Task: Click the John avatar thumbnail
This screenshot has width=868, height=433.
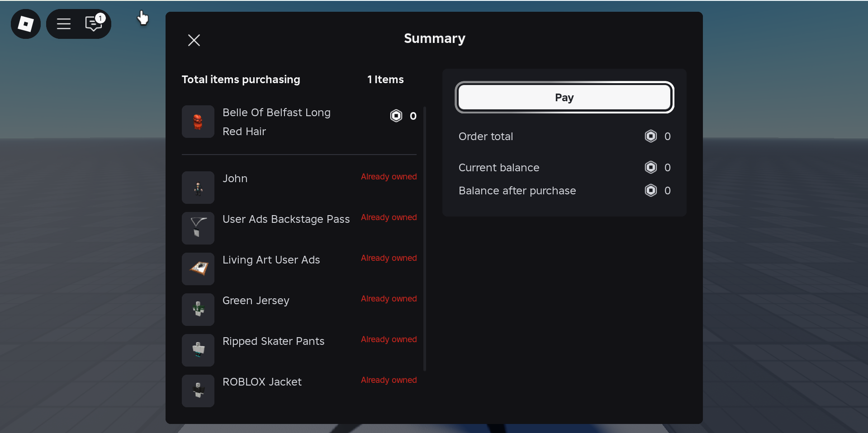Action: (198, 187)
